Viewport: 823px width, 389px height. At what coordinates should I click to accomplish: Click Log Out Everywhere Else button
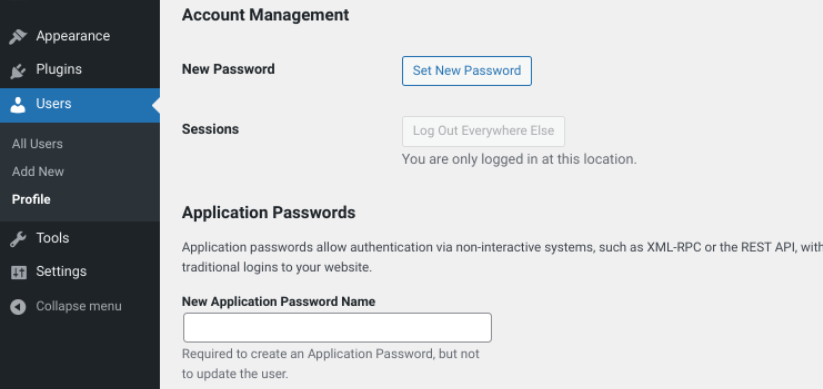pyautogui.click(x=483, y=131)
